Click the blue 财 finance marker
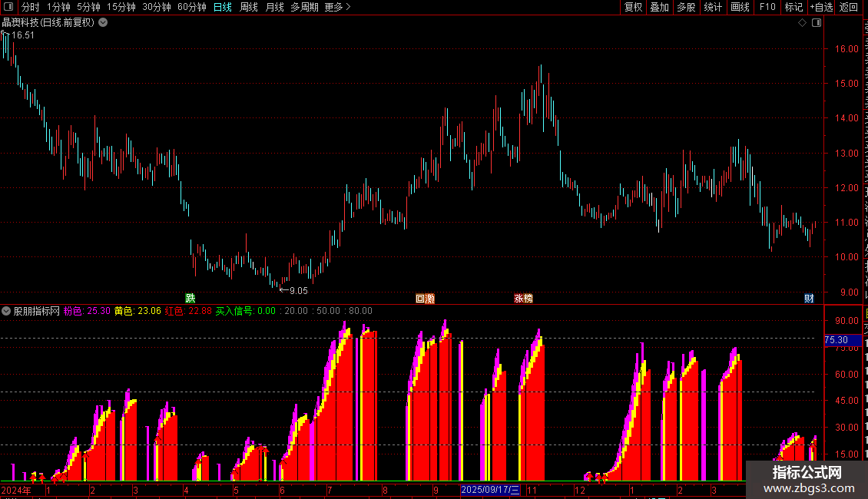This screenshot has height=499, width=868. pyautogui.click(x=809, y=299)
